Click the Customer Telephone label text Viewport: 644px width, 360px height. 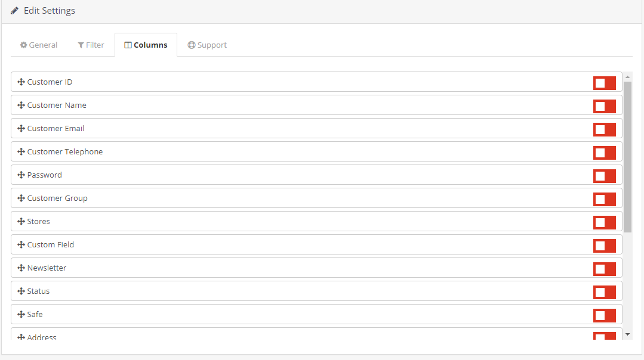65,152
